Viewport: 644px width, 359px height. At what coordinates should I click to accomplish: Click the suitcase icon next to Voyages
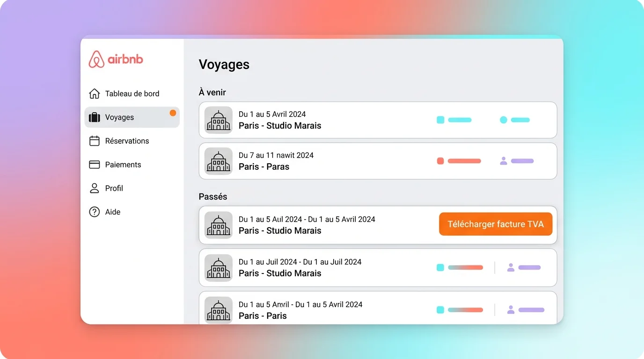pyautogui.click(x=94, y=117)
